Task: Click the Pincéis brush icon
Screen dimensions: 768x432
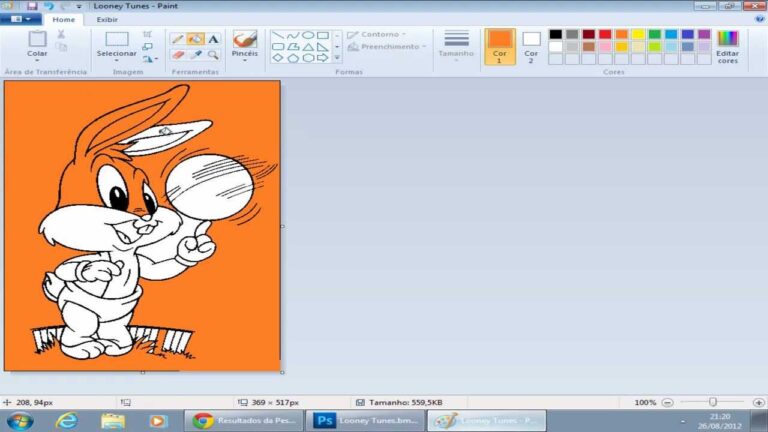Action: click(x=245, y=39)
